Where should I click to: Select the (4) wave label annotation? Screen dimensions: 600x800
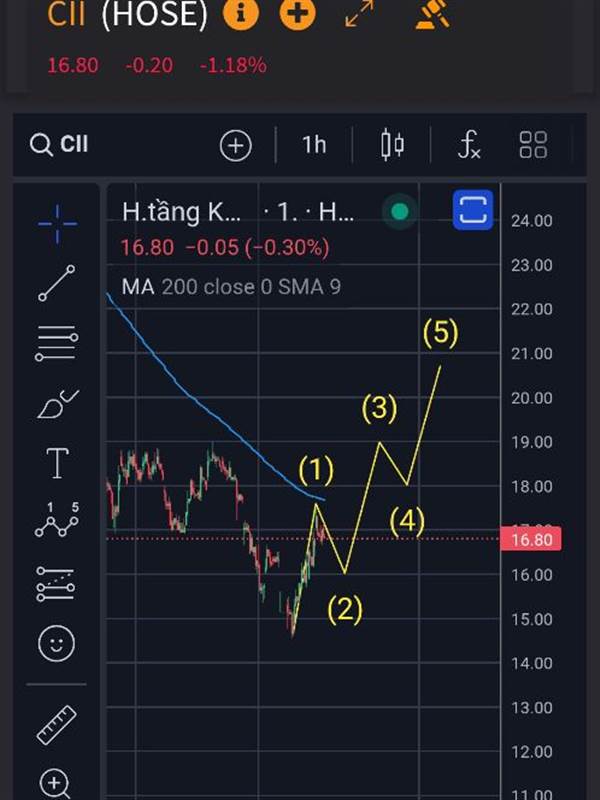click(x=407, y=521)
